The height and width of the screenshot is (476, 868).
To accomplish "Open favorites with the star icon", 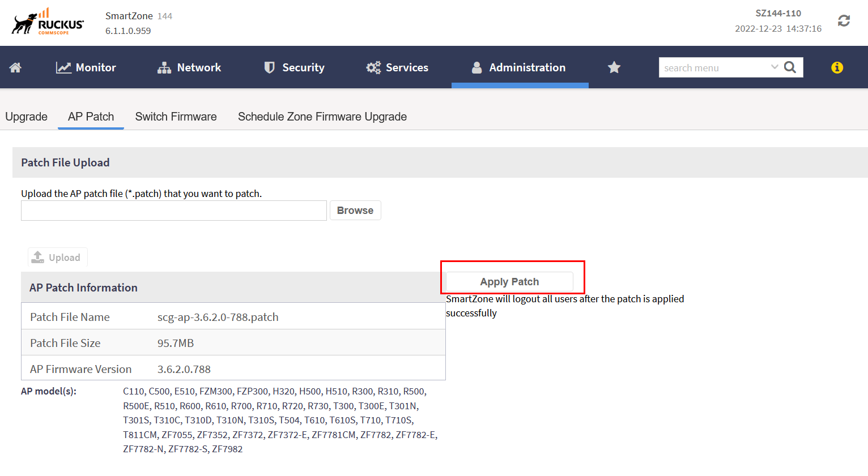I will pos(614,67).
